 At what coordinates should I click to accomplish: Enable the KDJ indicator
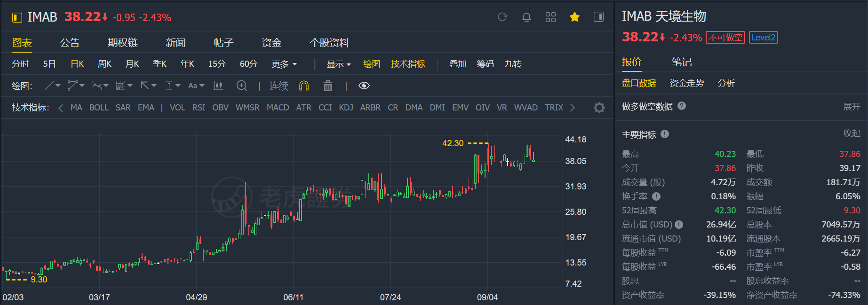tap(346, 108)
